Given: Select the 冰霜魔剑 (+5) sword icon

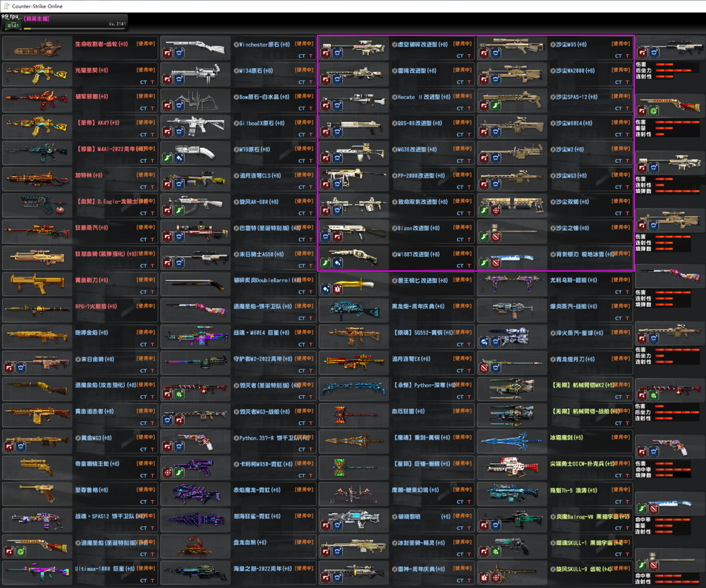Looking at the screenshot, I should click(512, 441).
